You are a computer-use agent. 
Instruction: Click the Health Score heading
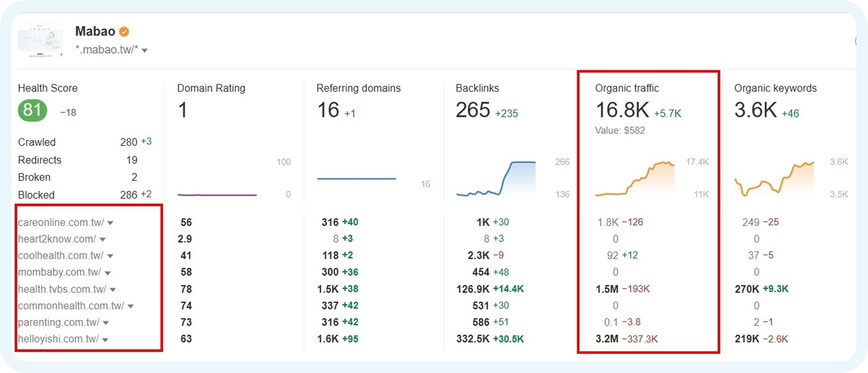pyautogui.click(x=48, y=88)
